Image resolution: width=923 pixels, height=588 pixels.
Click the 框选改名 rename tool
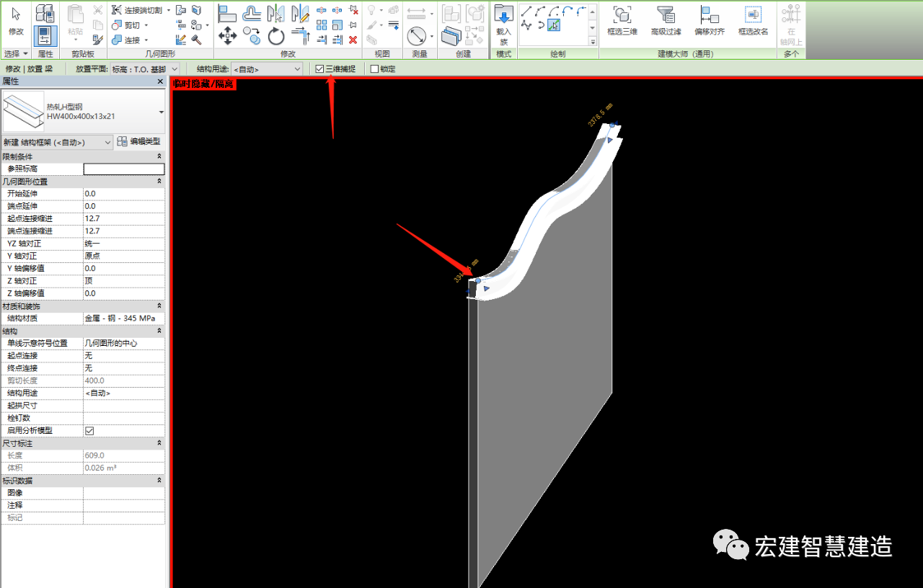click(753, 20)
